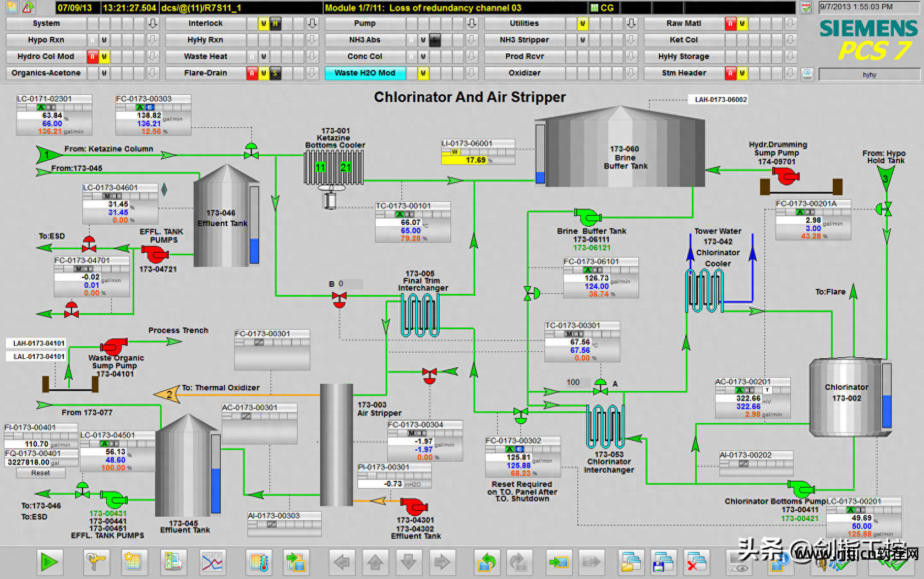Switch to the Flare-Drain area
The height and width of the screenshot is (579, 924).
pos(205,73)
